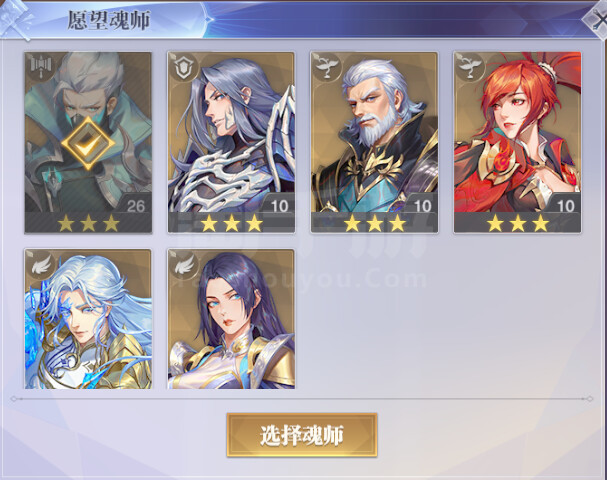Select the white-bearded elder hero card
The image size is (607, 480).
coord(374,142)
